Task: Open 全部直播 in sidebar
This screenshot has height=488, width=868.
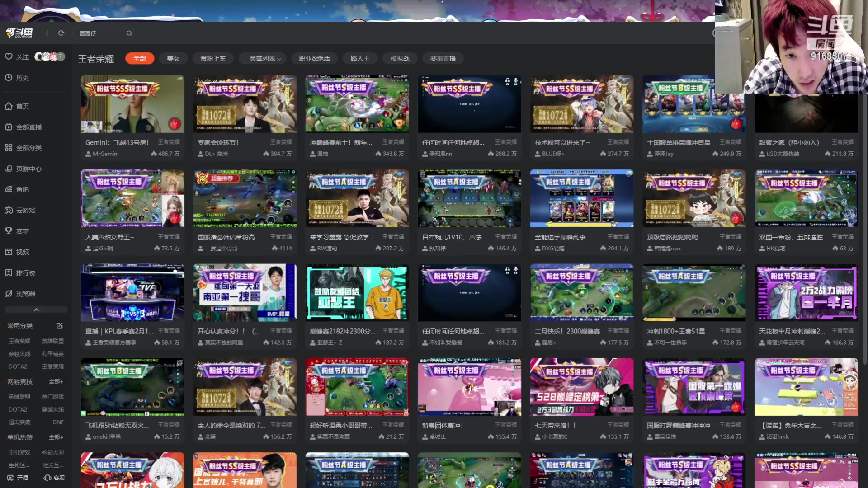Action: click(24, 127)
